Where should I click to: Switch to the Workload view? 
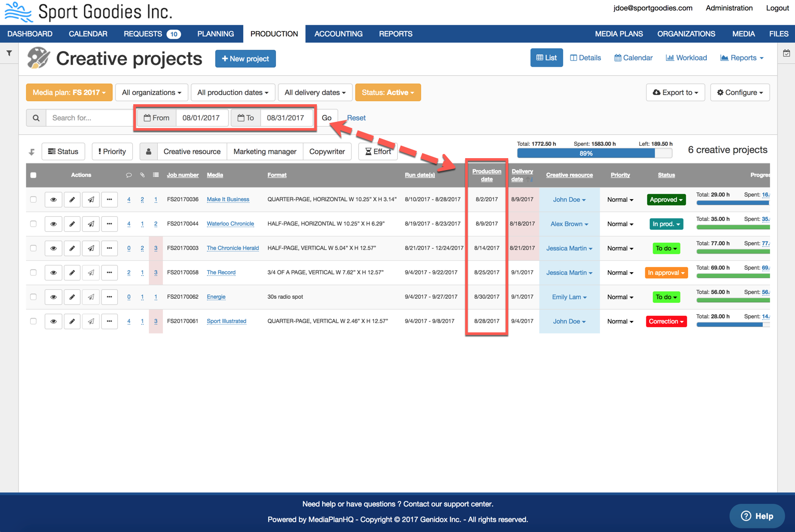[x=686, y=58]
